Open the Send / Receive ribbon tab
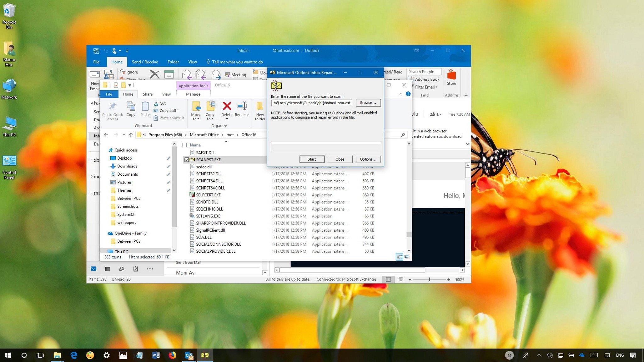This screenshot has height=362, width=644. pyautogui.click(x=145, y=62)
